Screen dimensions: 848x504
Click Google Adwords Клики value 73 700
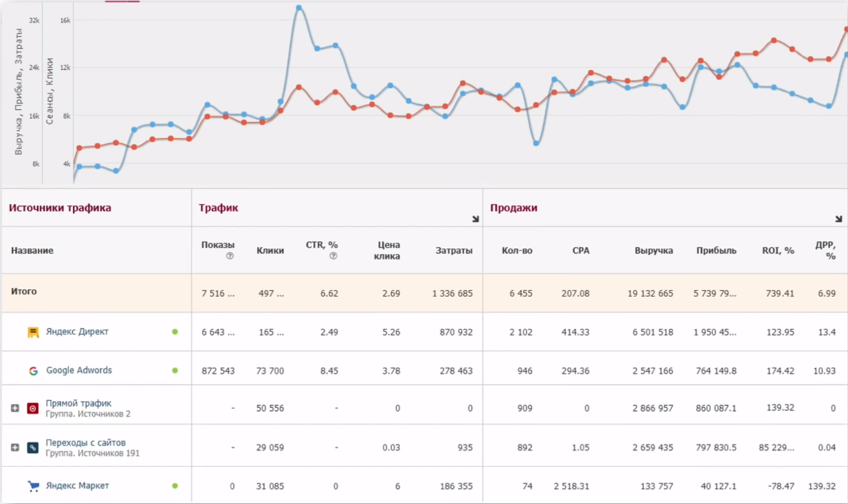[x=270, y=371]
